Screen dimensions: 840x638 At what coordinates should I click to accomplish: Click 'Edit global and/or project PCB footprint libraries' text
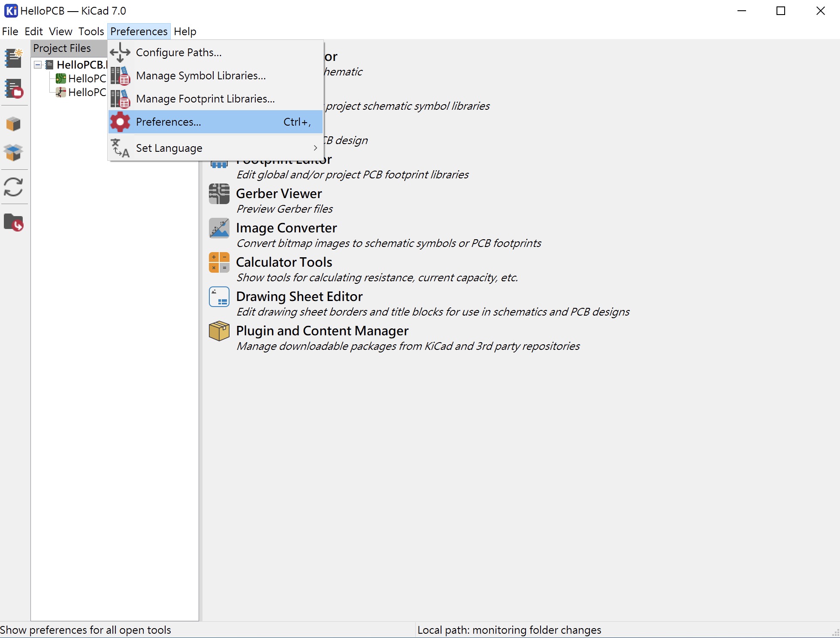coord(353,175)
